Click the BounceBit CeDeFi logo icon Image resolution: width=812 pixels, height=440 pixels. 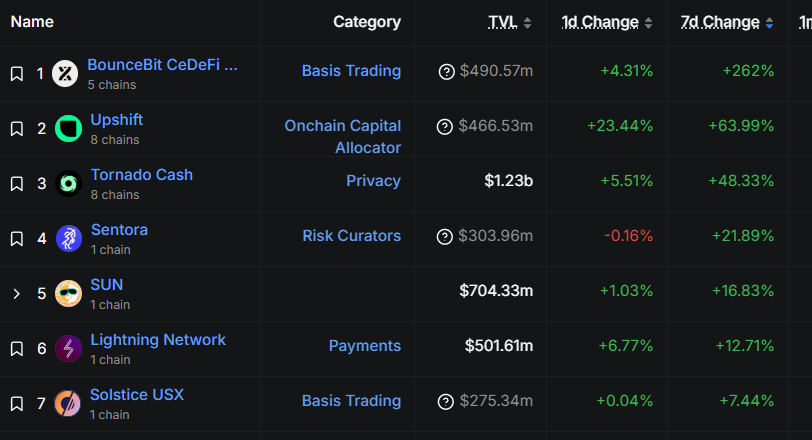click(65, 74)
